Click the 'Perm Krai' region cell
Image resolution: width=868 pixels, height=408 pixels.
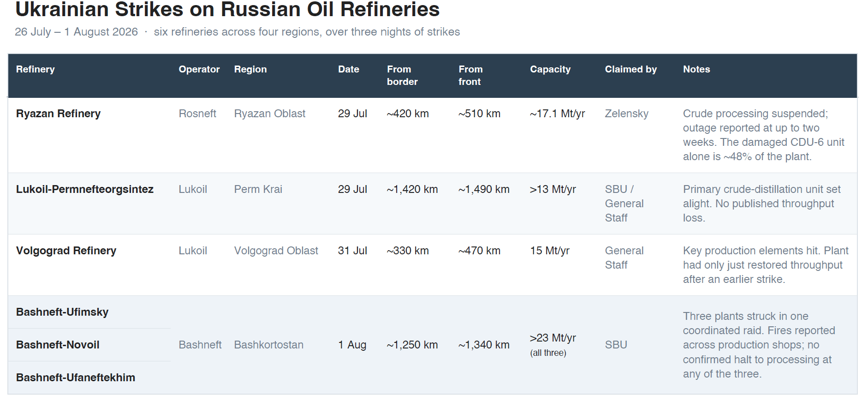[258, 189]
